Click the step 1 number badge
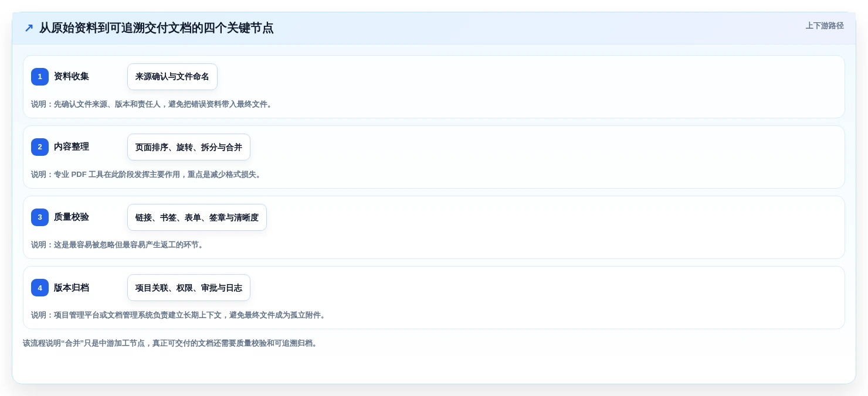Viewport: 868px width, 396px height. [40, 77]
